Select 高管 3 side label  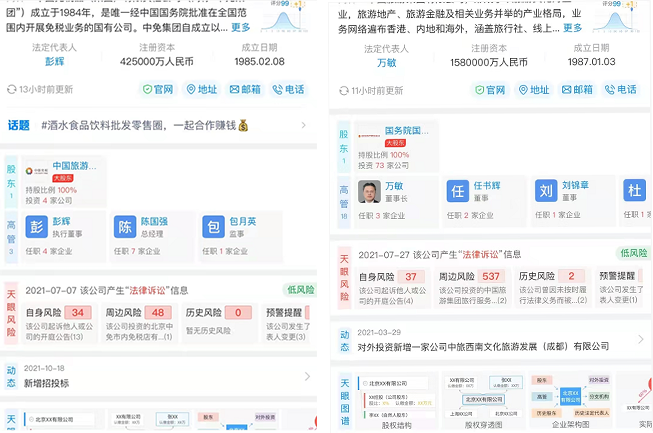pos(11,237)
